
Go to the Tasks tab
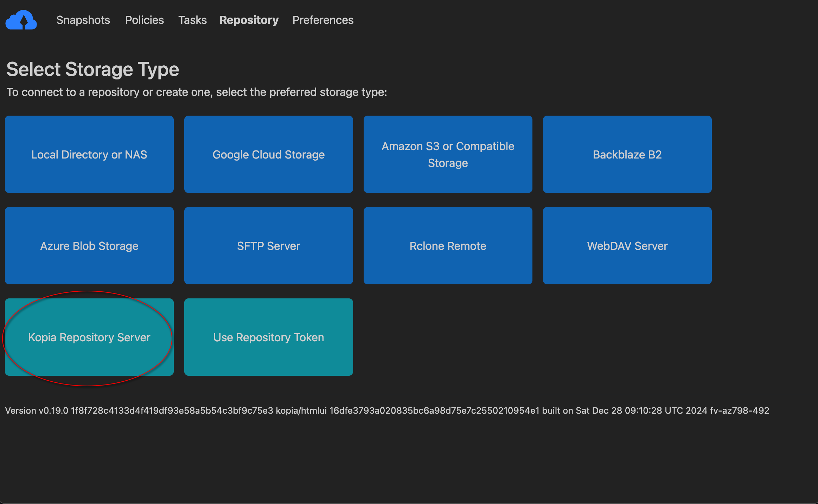(192, 20)
